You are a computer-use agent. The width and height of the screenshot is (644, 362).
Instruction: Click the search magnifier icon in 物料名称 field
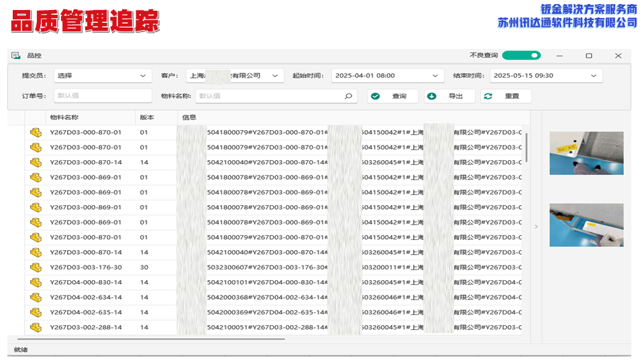point(348,96)
